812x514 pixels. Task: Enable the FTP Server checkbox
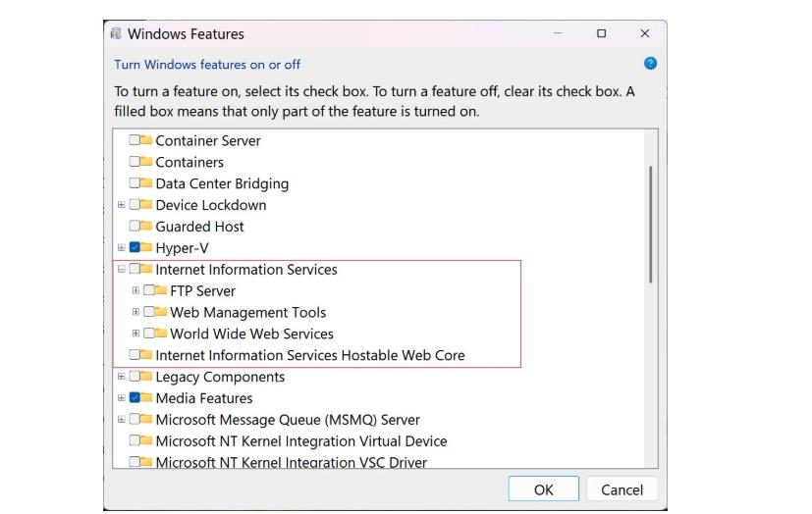click(x=149, y=290)
